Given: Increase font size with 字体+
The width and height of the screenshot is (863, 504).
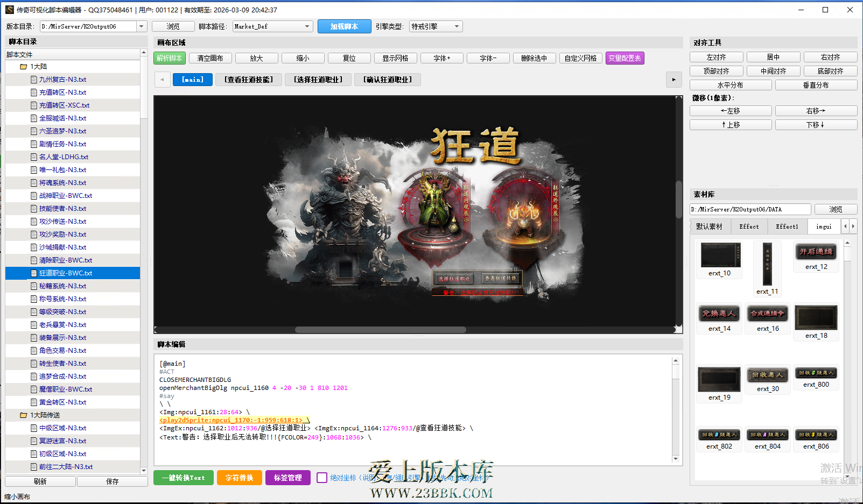Looking at the screenshot, I should tap(441, 58).
